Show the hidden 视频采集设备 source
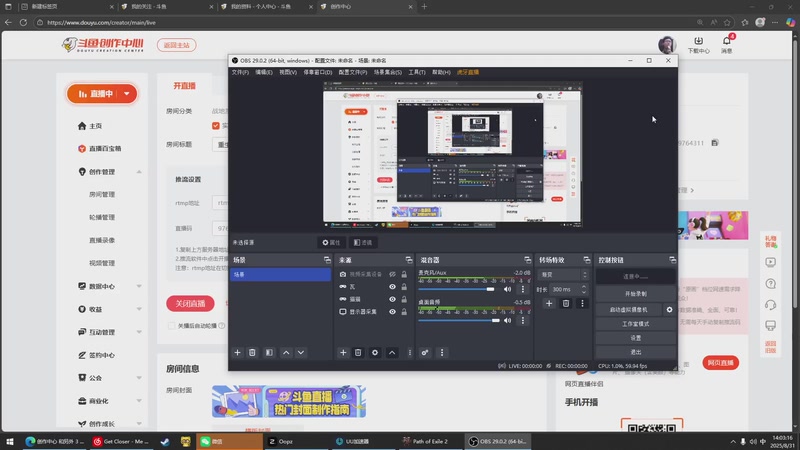 coord(392,274)
